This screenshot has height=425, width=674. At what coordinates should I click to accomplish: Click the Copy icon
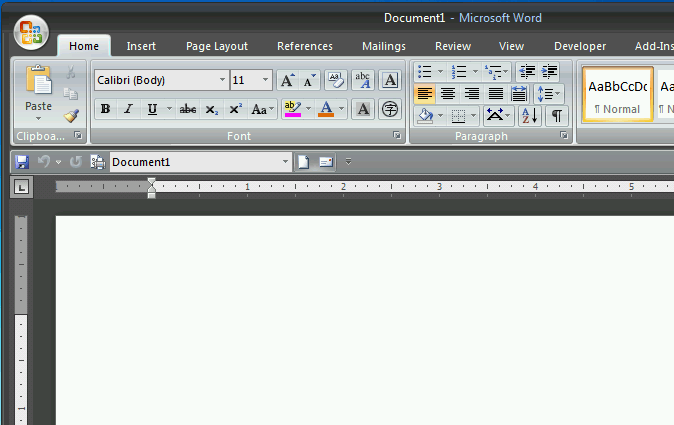coord(71,93)
